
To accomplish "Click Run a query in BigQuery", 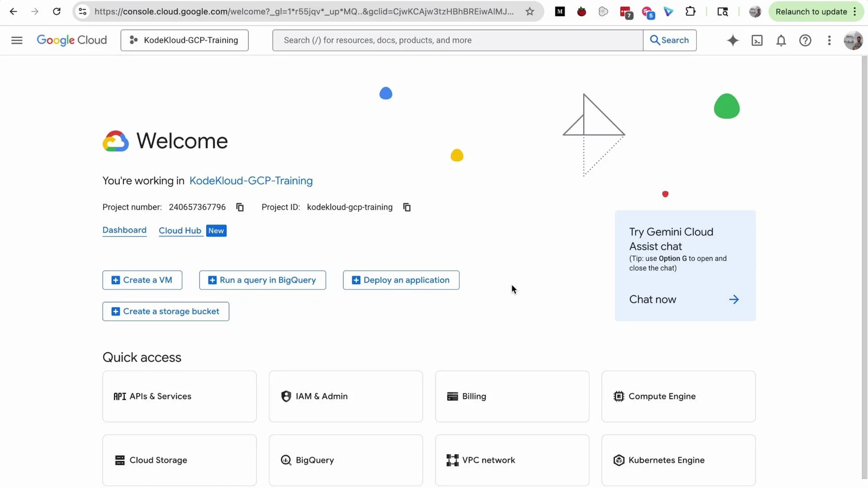I will [263, 280].
